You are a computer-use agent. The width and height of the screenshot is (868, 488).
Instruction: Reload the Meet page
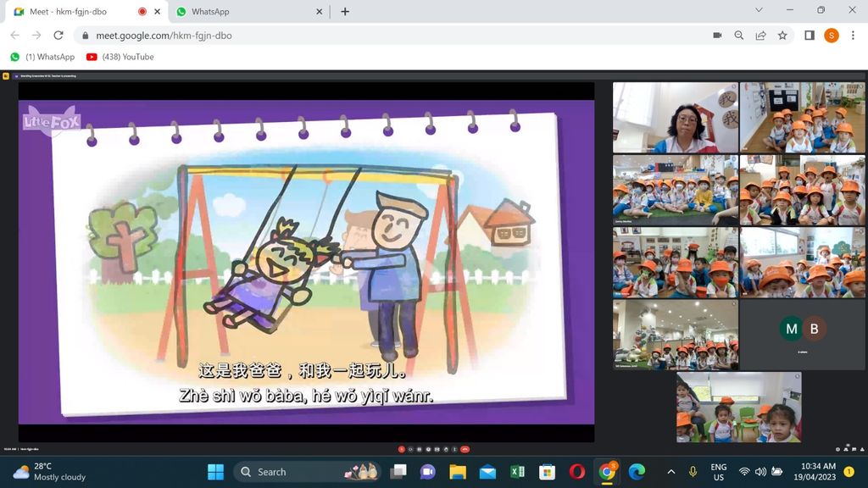click(58, 36)
